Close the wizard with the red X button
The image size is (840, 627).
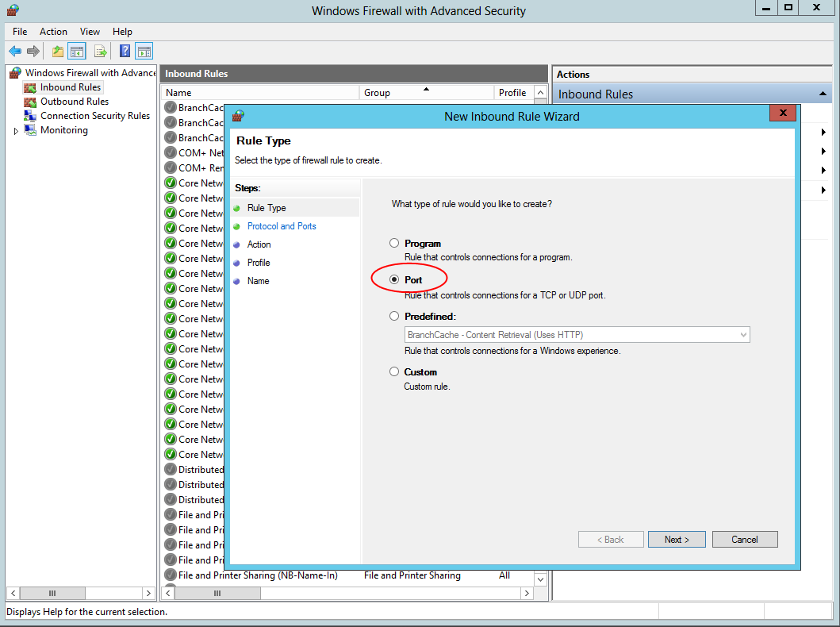click(x=783, y=113)
